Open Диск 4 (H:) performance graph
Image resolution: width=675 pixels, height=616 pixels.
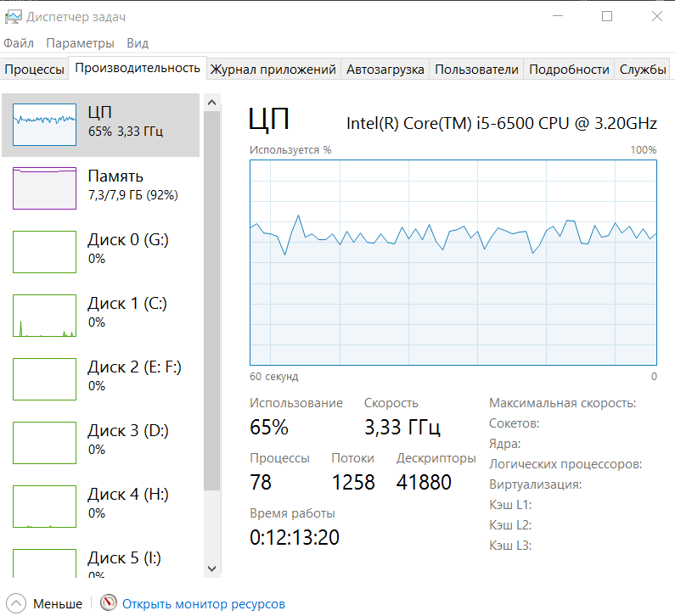point(100,507)
